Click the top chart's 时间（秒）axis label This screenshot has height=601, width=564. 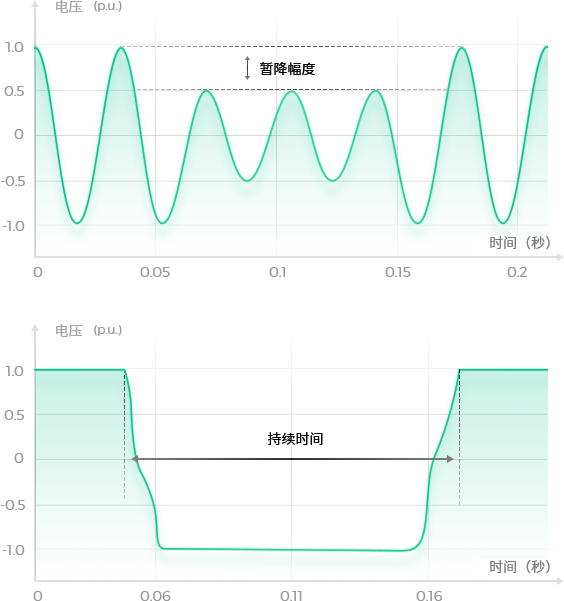click(x=520, y=242)
